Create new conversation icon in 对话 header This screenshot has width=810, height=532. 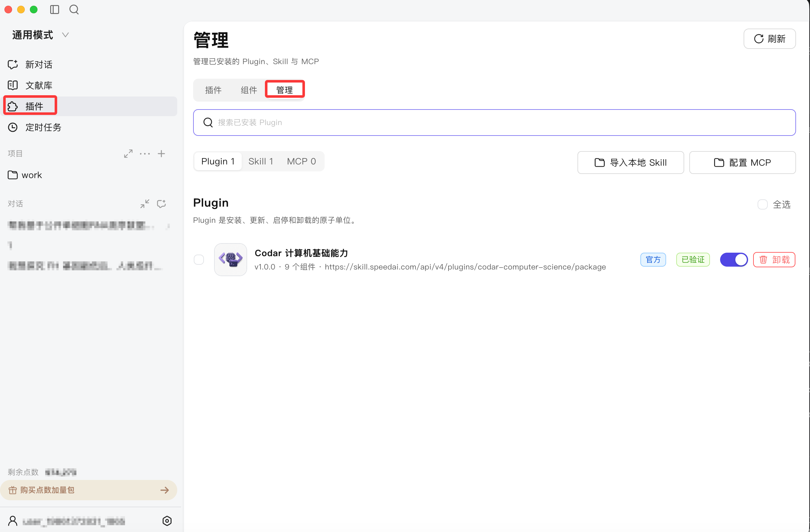tap(161, 204)
